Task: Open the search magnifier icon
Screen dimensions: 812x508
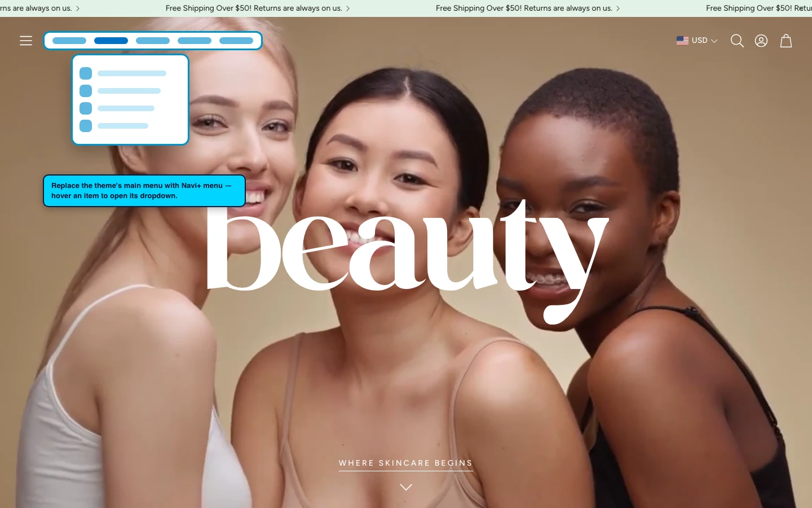Action: (737, 41)
